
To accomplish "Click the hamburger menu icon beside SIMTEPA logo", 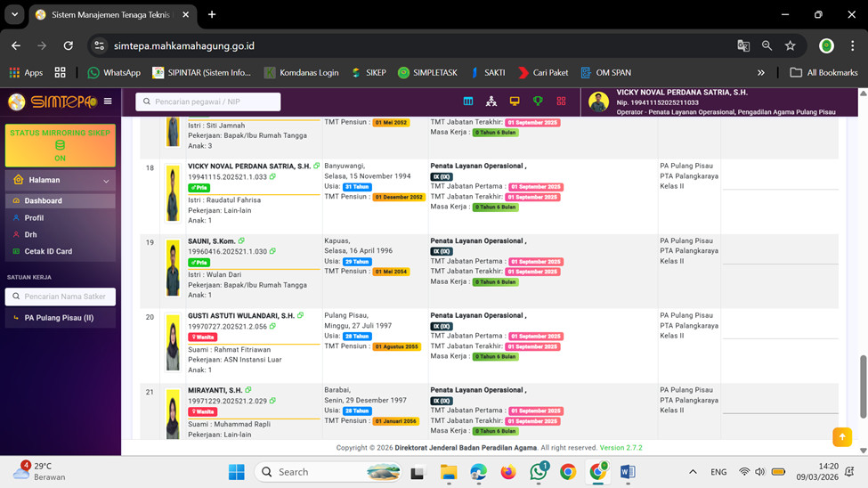I will tap(108, 102).
